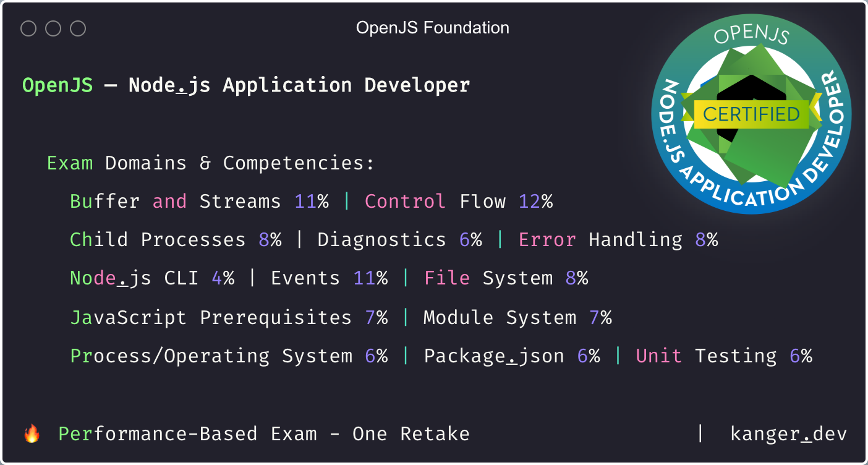Click Child Processes 8% entry
Screen dimensions: 868x465
(x=176, y=240)
